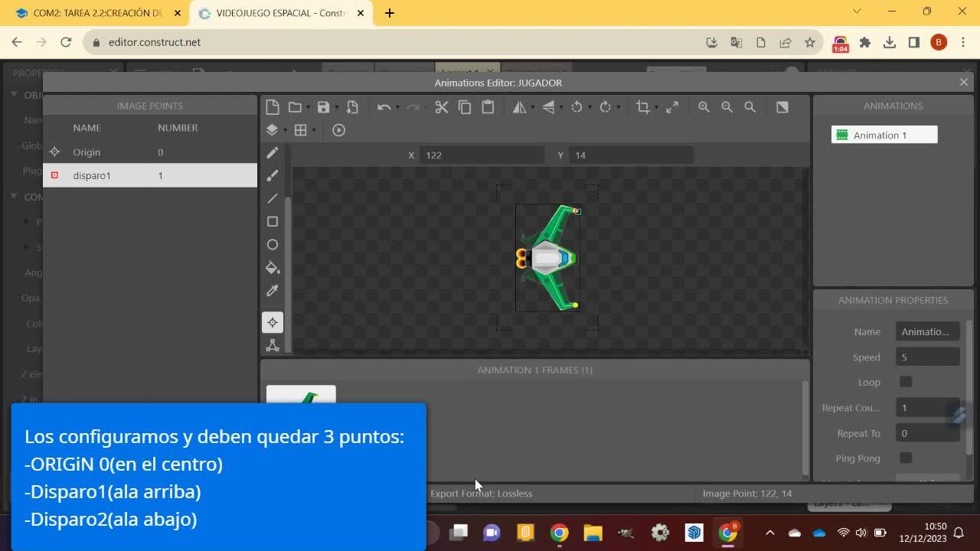The height and width of the screenshot is (551, 980).
Task: Select the Rectangle shape tool
Action: (x=273, y=222)
